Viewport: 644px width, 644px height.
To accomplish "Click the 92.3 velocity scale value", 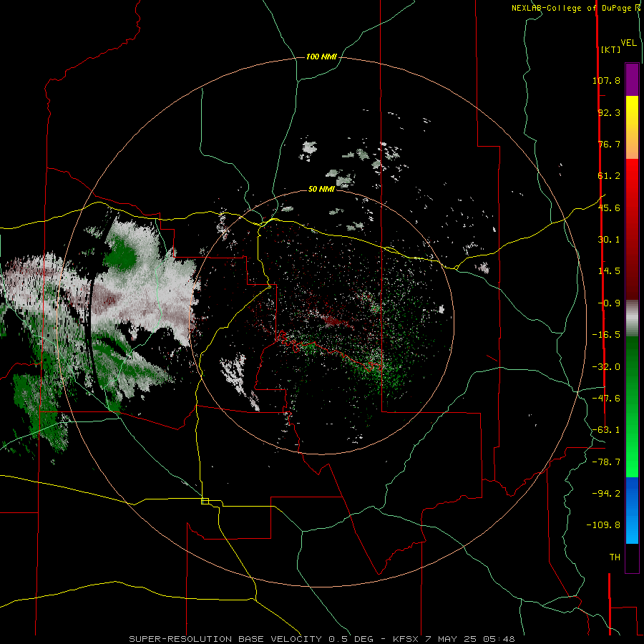I will click(x=609, y=112).
